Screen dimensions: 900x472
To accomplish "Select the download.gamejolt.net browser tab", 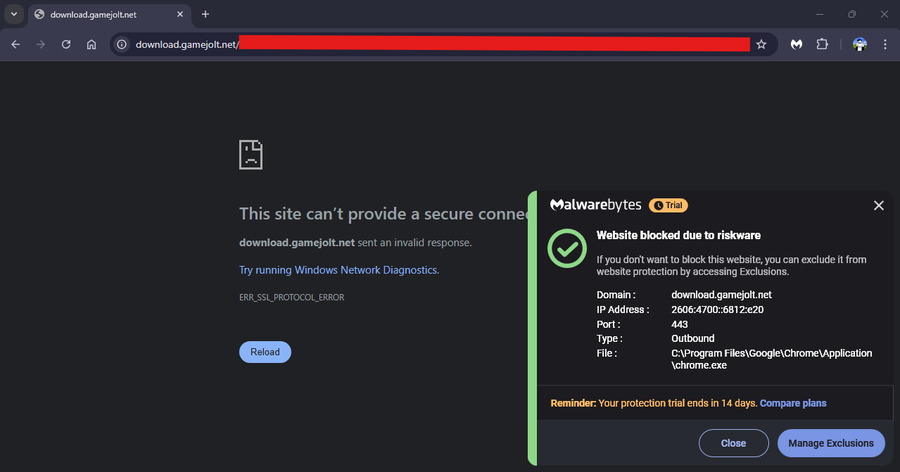I will 109,15.
